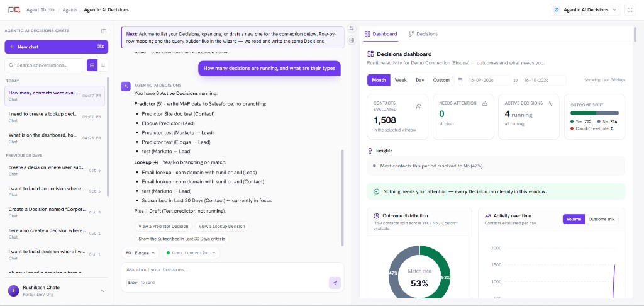Click user avatar R for Rushikesh Chate
Image resolution: width=644 pixels, height=306 pixels.
14,291
